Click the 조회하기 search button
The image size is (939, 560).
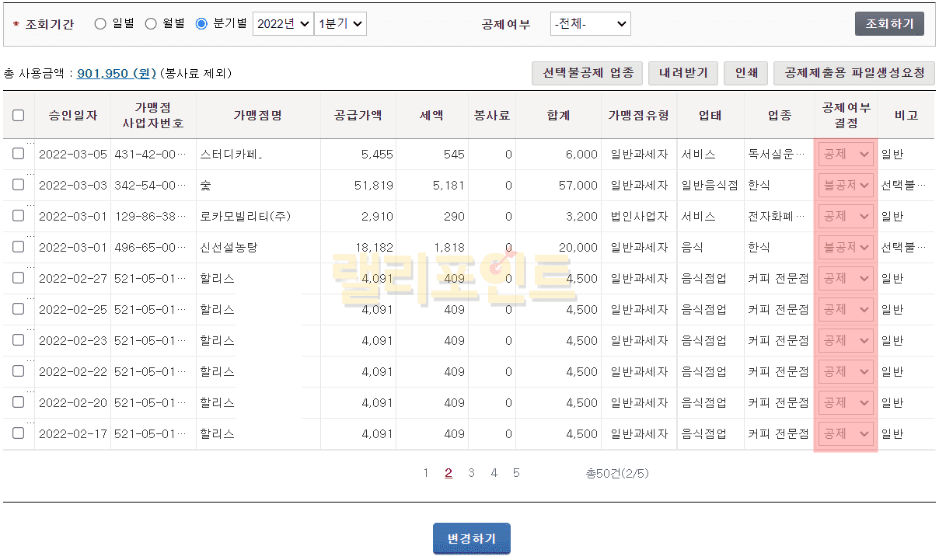[889, 24]
